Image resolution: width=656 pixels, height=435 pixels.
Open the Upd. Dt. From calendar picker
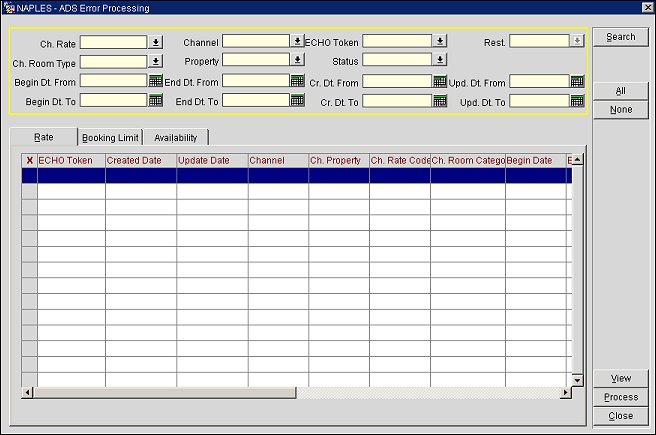tap(577, 81)
